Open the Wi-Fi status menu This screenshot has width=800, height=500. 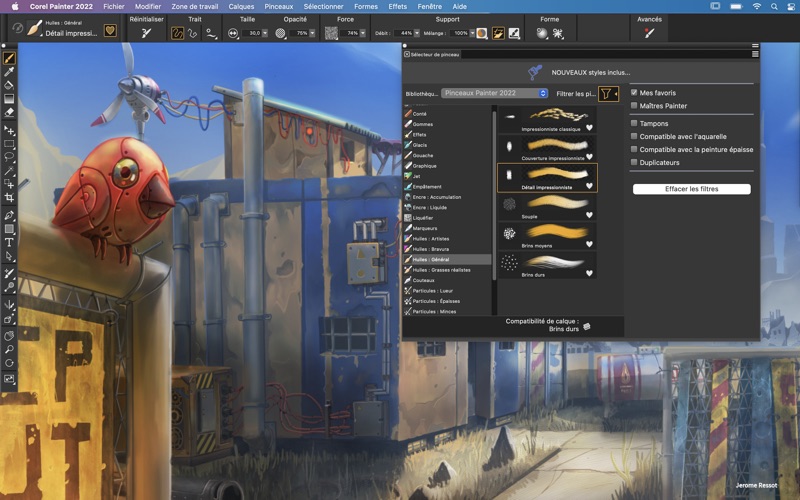click(x=757, y=7)
